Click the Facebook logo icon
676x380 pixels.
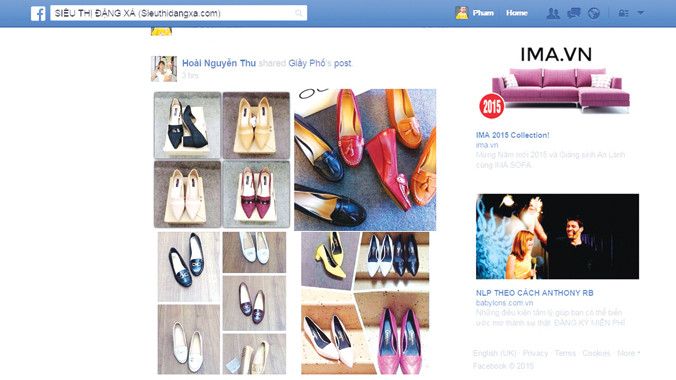[x=38, y=13]
